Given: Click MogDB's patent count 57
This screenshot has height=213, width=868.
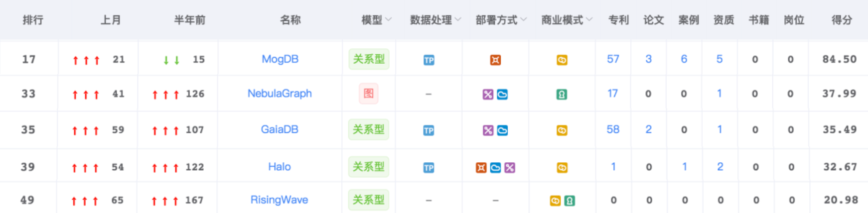Looking at the screenshot, I should point(613,59).
